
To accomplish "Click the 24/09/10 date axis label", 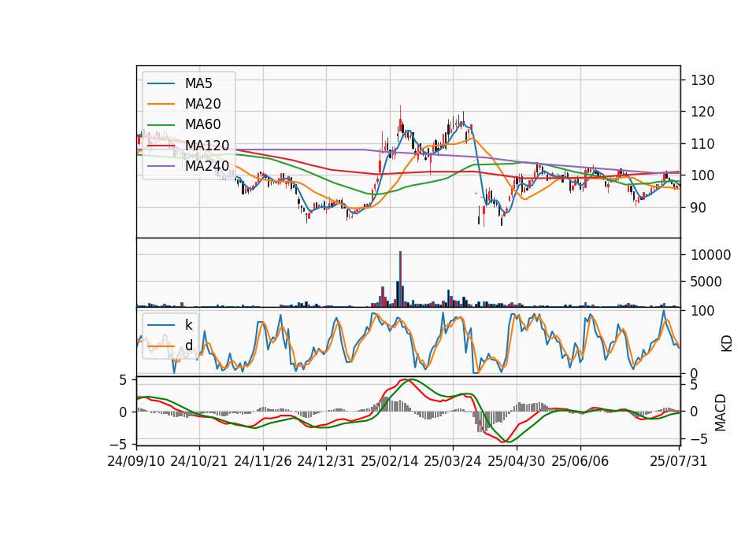I will [x=136, y=461].
